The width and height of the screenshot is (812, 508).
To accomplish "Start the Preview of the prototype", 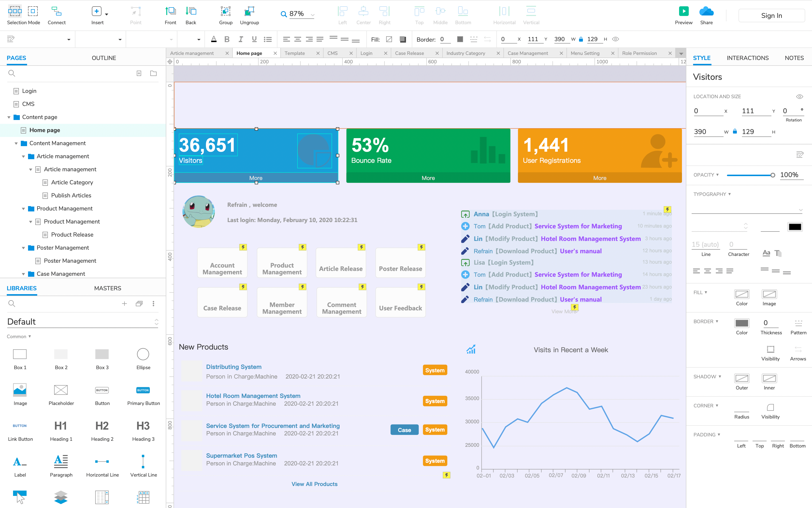I will (x=683, y=15).
